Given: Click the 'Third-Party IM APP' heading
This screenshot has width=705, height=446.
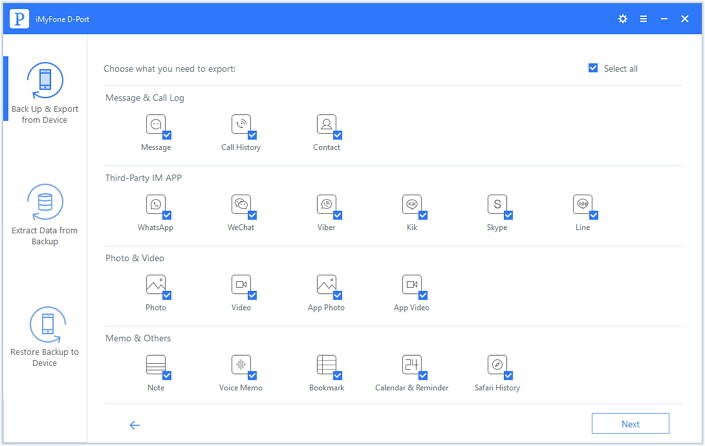Looking at the screenshot, I should (143, 178).
